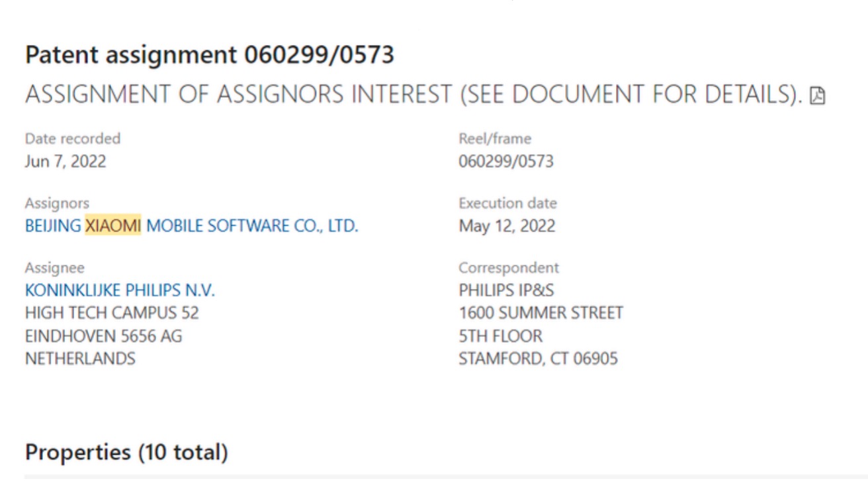
Task: Click the Netherlands country text
Action: click(x=80, y=359)
